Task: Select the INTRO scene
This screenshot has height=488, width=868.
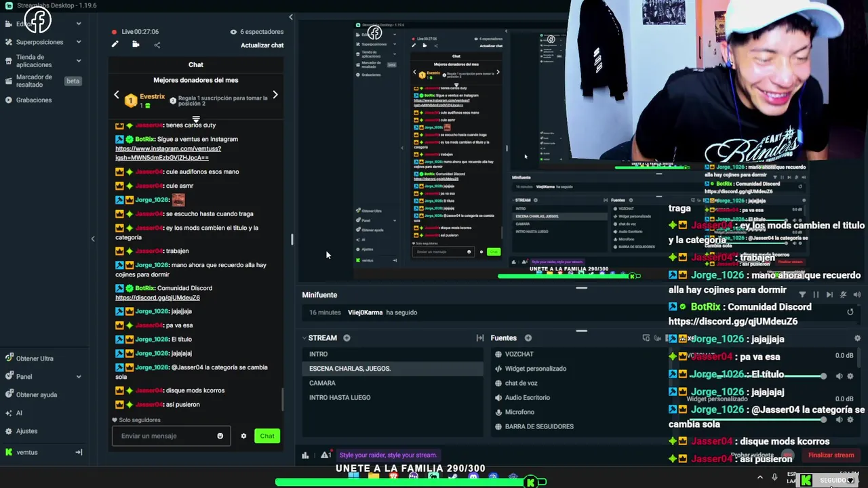Action: 394,354
